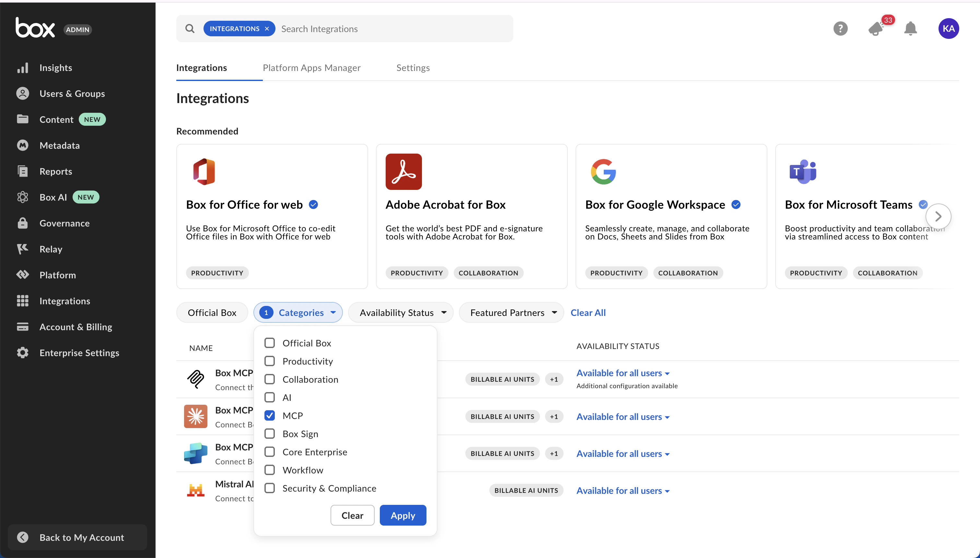
Task: Collapse the Categories filter dropdown
Action: point(298,313)
